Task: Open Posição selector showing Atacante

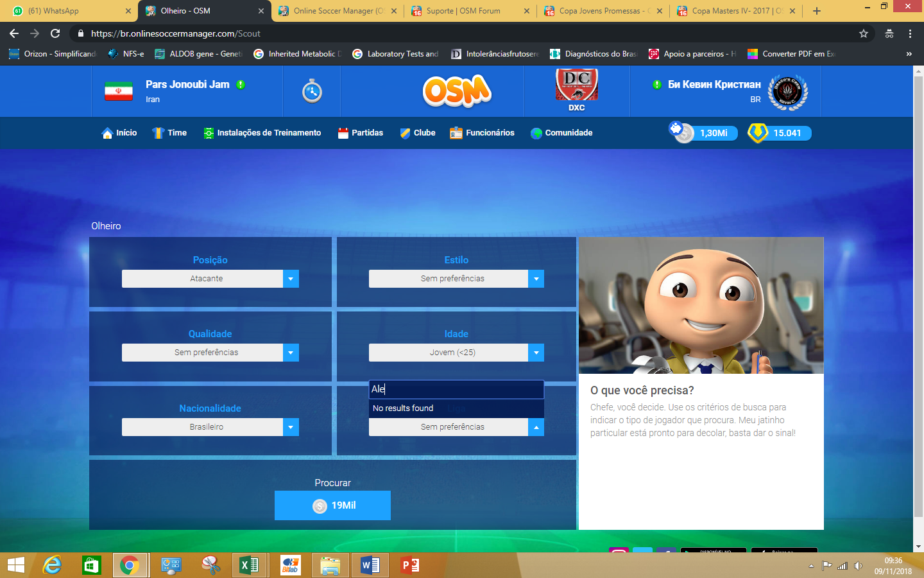Action: [x=210, y=279]
